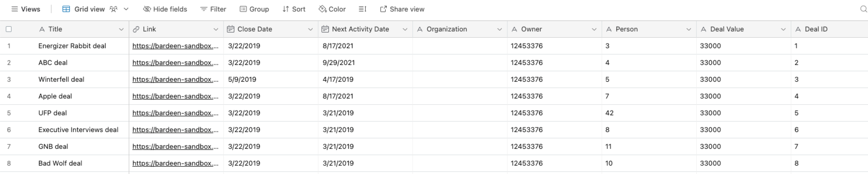Open Link column dropdown arrow

pyautogui.click(x=216, y=29)
